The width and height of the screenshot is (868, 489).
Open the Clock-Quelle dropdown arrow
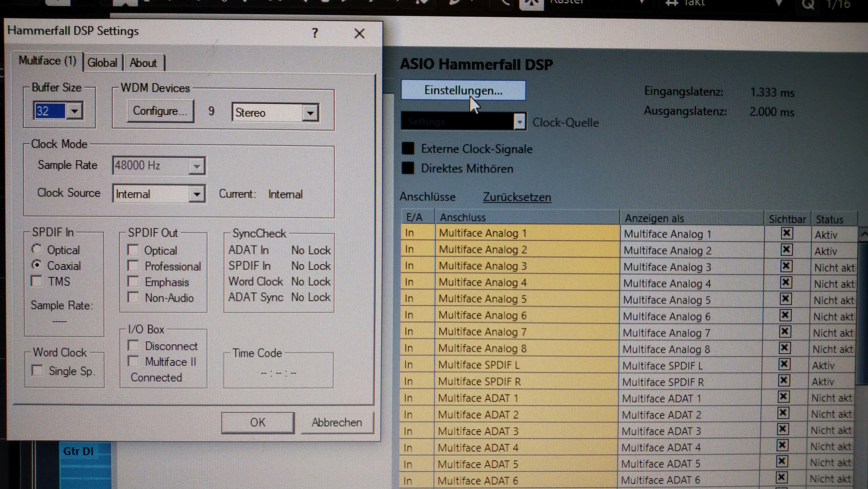(520, 122)
